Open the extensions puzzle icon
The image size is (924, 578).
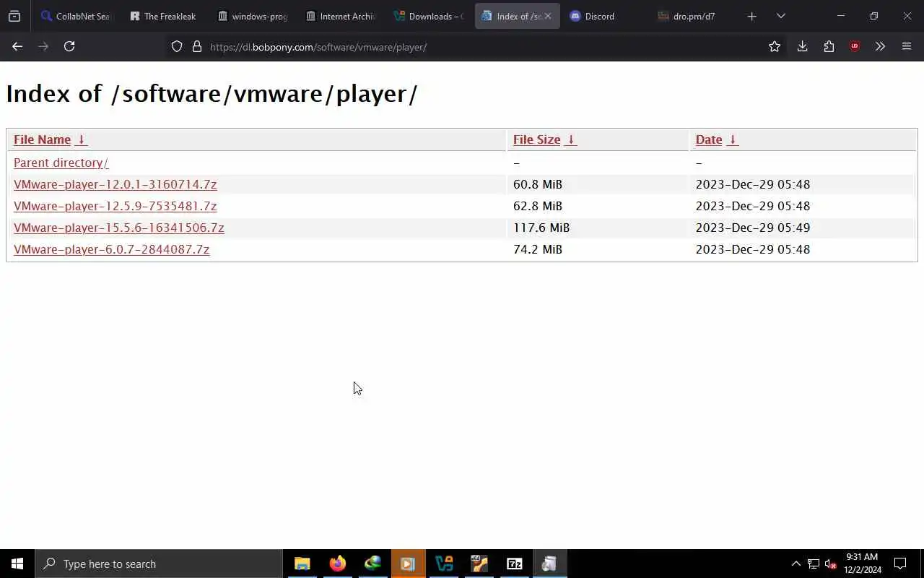tap(829, 46)
